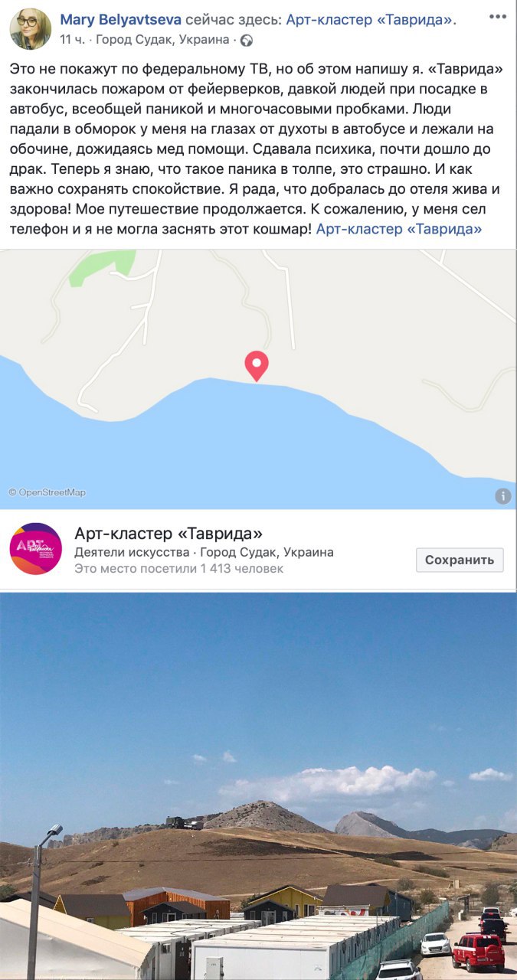Click the globe public privacy icon
The height and width of the screenshot is (980, 517).
(x=247, y=41)
